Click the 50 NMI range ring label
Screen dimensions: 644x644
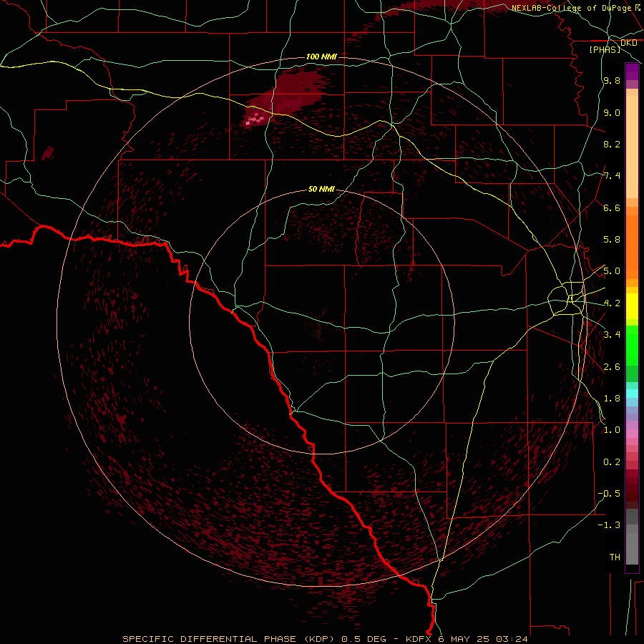(321, 189)
